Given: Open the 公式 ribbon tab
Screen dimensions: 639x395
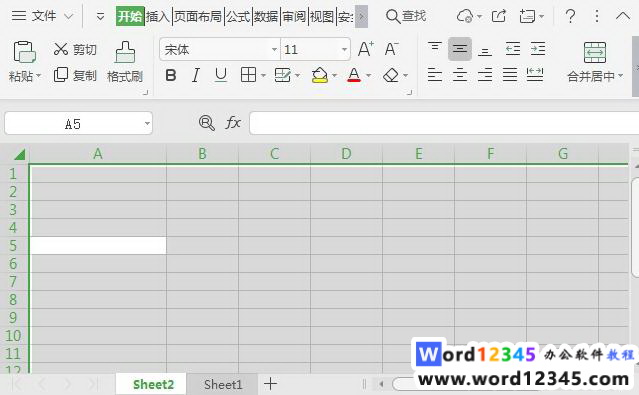Looking at the screenshot, I should click(238, 16).
